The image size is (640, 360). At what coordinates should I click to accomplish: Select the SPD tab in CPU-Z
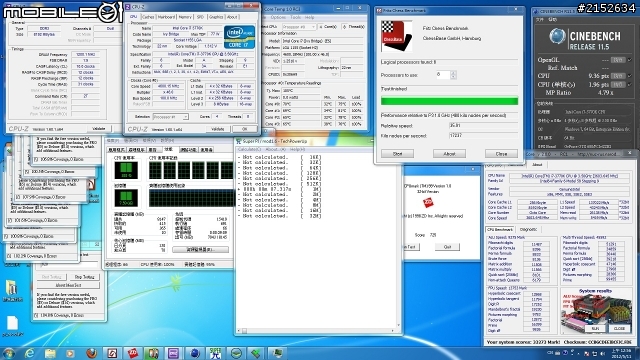pos(200,17)
